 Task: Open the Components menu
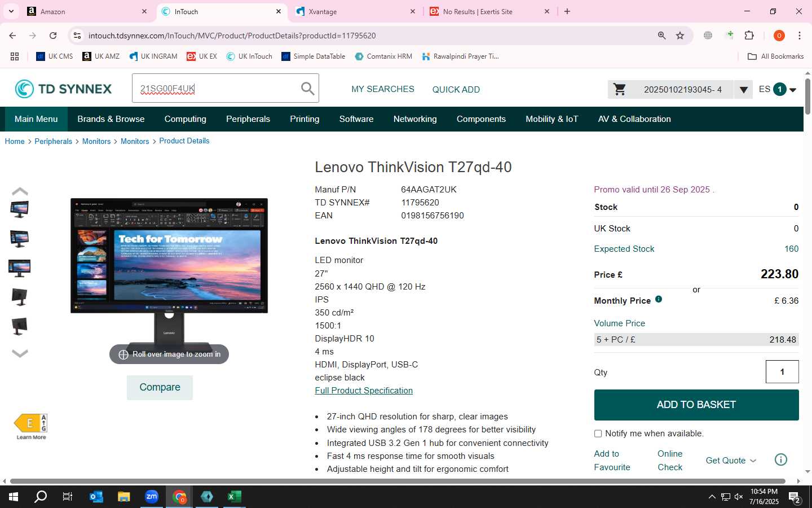481,119
